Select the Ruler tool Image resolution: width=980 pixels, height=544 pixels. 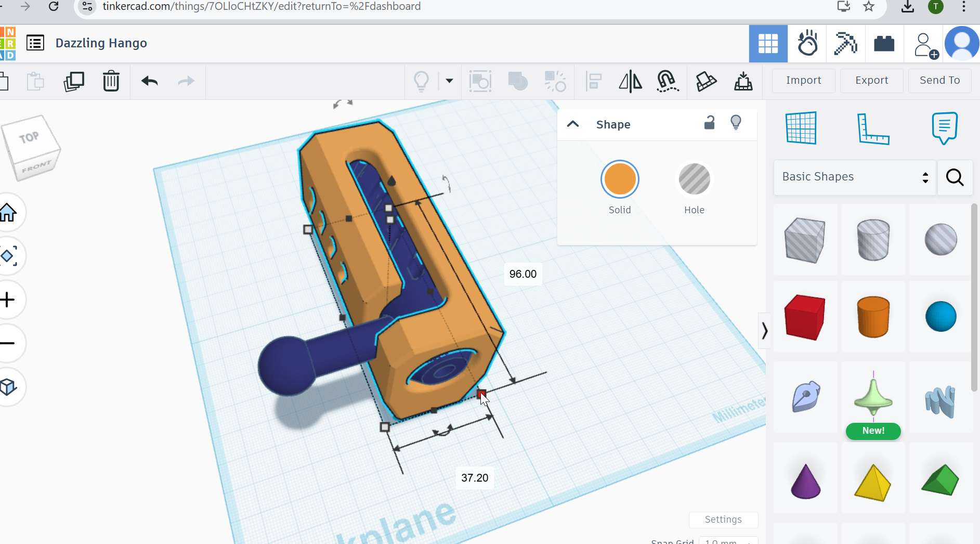coord(873,128)
